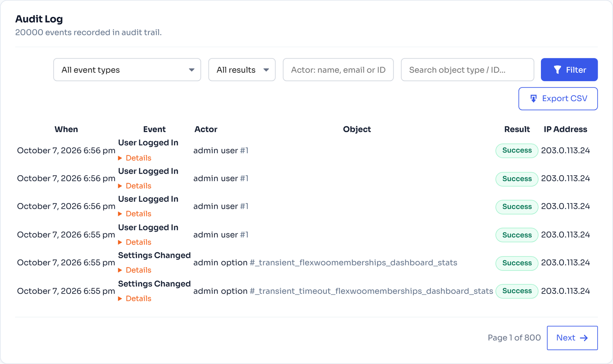The image size is (613, 364).
Task: Apply filters with the Filter button
Action: click(x=569, y=70)
